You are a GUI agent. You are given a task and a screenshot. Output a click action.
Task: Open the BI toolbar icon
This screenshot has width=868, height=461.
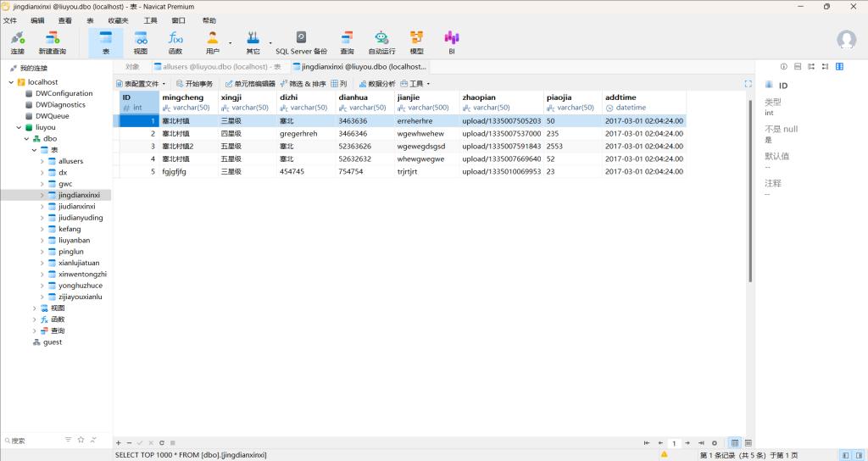pos(452,42)
